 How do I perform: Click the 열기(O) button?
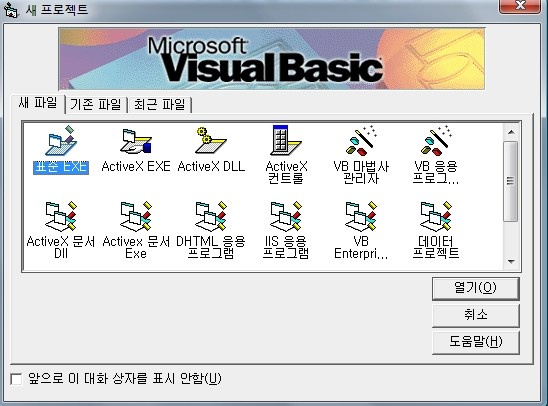click(x=476, y=289)
